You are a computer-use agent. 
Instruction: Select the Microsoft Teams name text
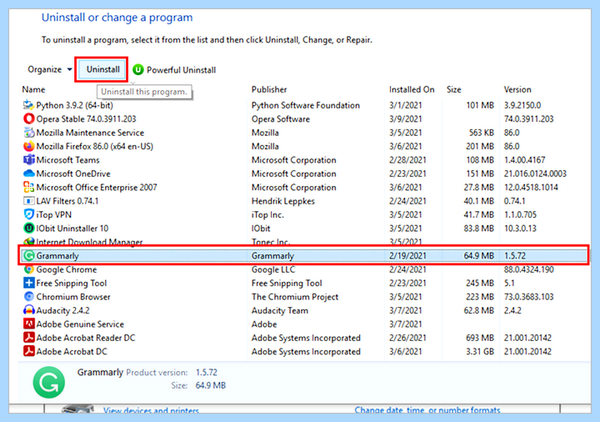[68, 160]
